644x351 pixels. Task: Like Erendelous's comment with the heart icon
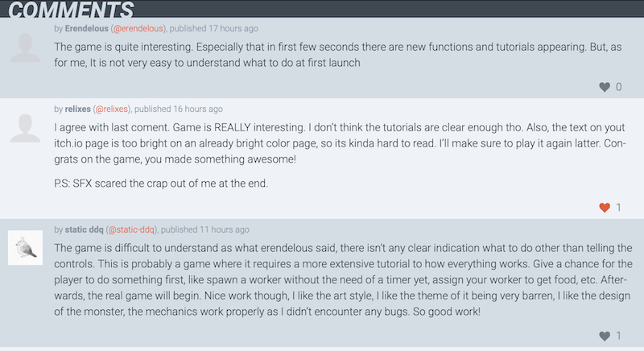[605, 87]
